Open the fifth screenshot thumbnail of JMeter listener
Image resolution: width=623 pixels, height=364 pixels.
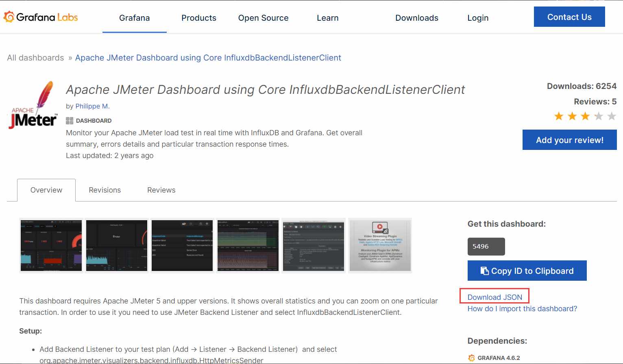point(314,245)
